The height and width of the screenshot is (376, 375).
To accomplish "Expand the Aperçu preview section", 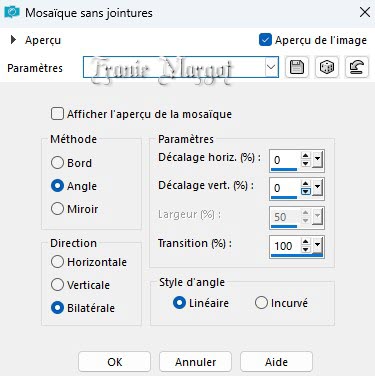I will point(13,40).
